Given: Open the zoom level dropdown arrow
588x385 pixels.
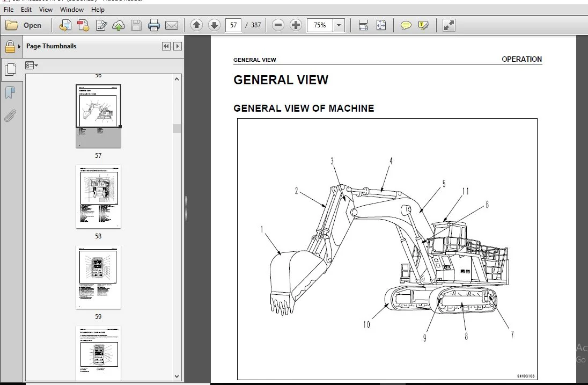Looking at the screenshot, I should pyautogui.click(x=339, y=25).
